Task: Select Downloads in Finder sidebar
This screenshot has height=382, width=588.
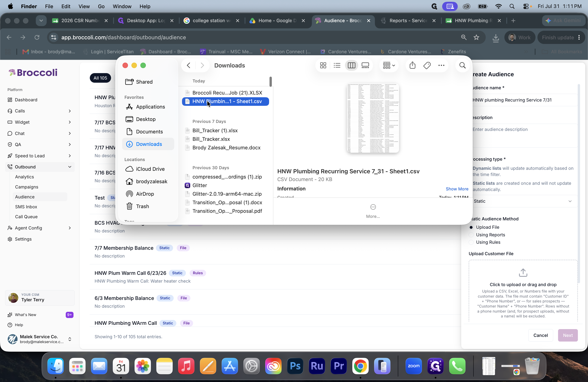Action: pos(148,144)
